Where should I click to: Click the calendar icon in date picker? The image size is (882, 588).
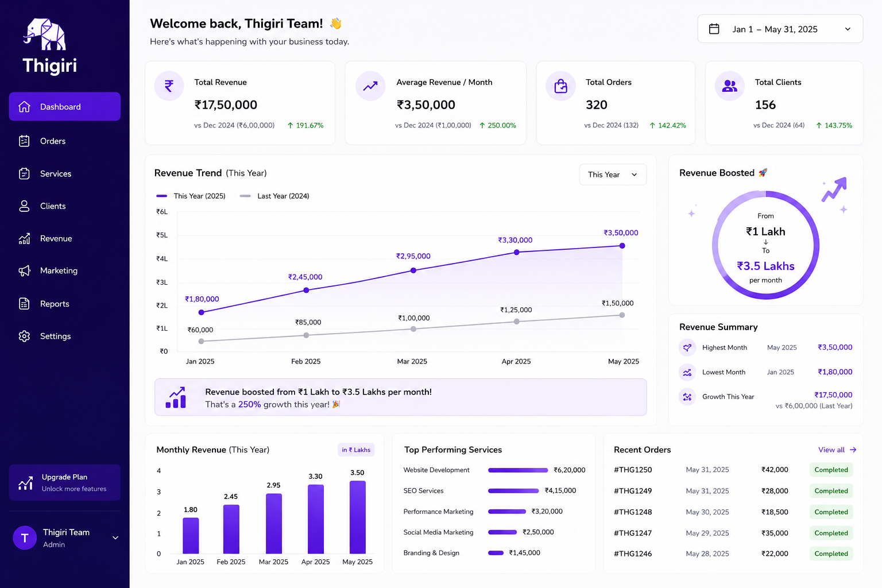[714, 29]
